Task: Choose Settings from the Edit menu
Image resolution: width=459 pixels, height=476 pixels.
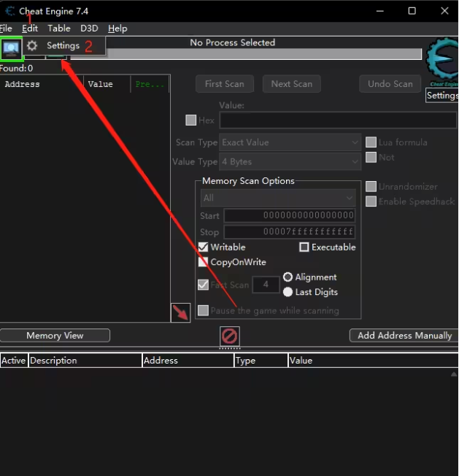Action: pos(63,46)
